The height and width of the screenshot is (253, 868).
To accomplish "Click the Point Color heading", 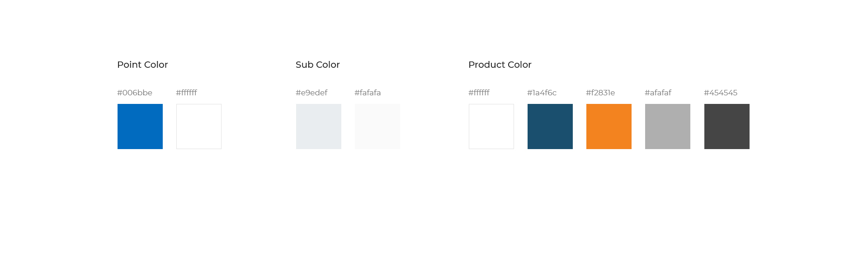I will tap(142, 65).
